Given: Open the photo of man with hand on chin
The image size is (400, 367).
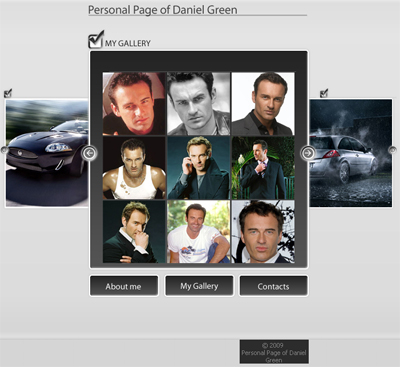Looking at the screenshot, I should pyautogui.click(x=134, y=232).
